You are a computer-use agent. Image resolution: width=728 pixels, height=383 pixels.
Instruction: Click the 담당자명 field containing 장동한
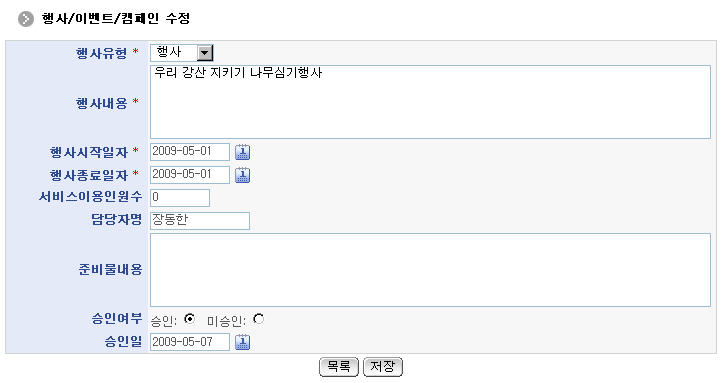click(200, 221)
